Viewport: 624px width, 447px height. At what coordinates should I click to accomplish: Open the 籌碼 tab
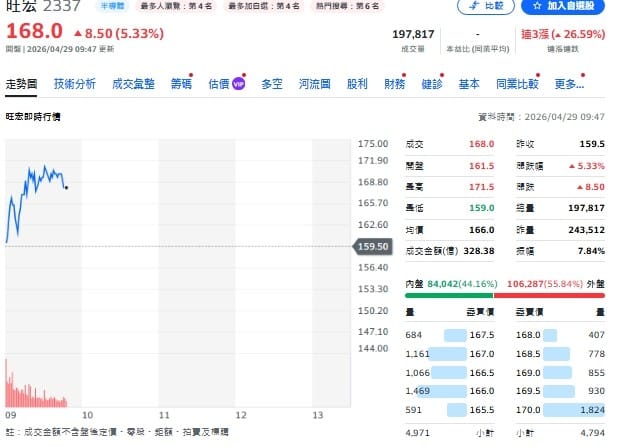click(x=181, y=84)
